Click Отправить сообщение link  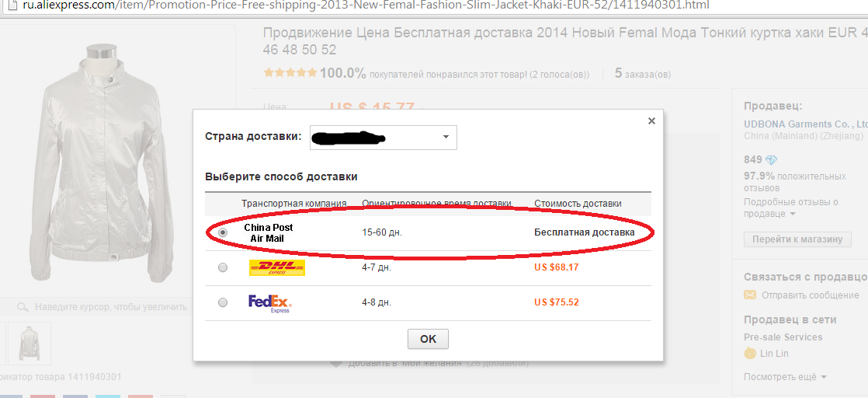pyautogui.click(x=811, y=295)
